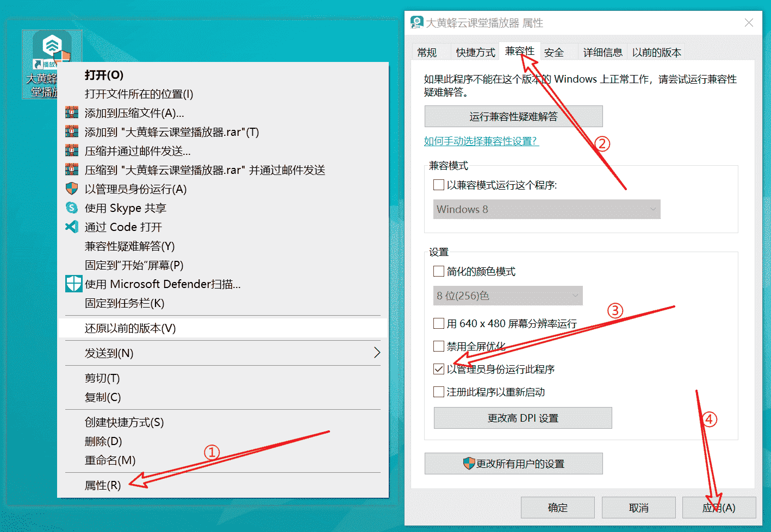Choose 删除(D) menu entry
Screen dimensions: 771x532
coord(223,441)
